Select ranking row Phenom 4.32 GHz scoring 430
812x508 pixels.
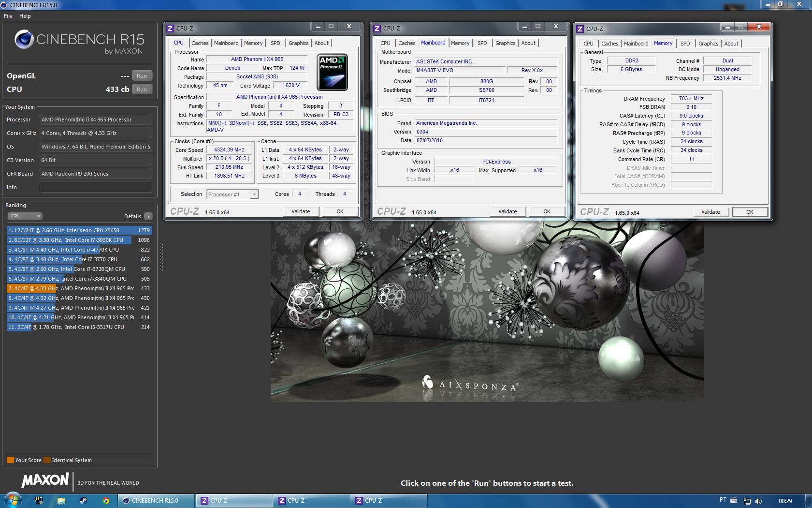coord(79,298)
